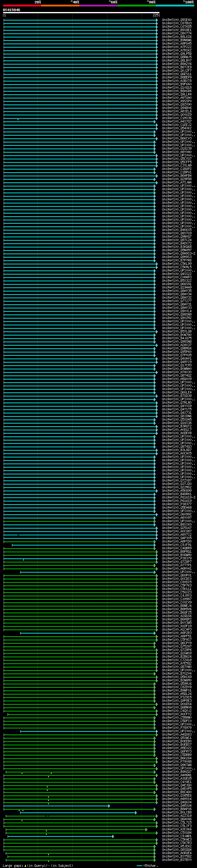Select label UniRef100_B0LCB8
Viewport: 197px width, 868px height.
tap(177, 812)
